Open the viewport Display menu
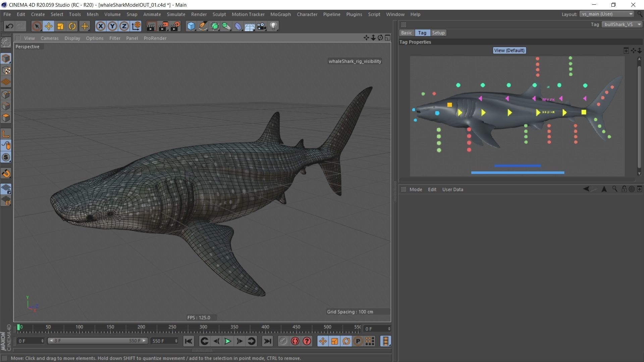The image size is (644, 362). pos(72,38)
